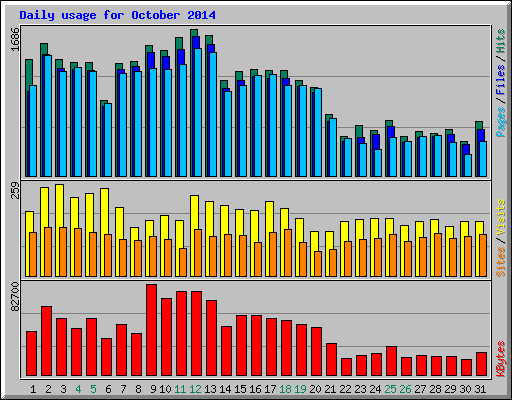Screen dimensions: 512x400
Task: Select the cyan Pages bar for day 30
Action: point(468,165)
